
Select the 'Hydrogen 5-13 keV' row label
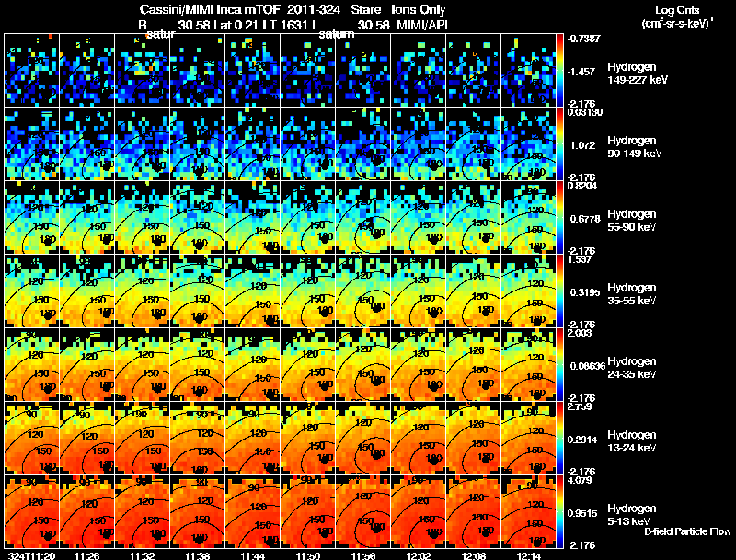[632, 515]
